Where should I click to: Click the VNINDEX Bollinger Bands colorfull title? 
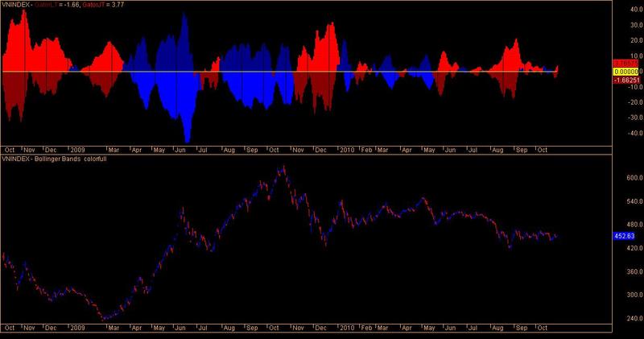54,159
